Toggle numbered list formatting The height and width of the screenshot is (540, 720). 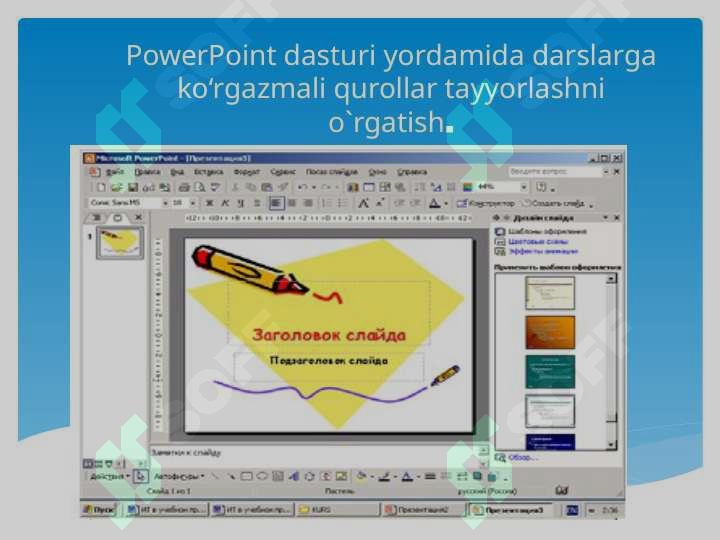coord(326,202)
